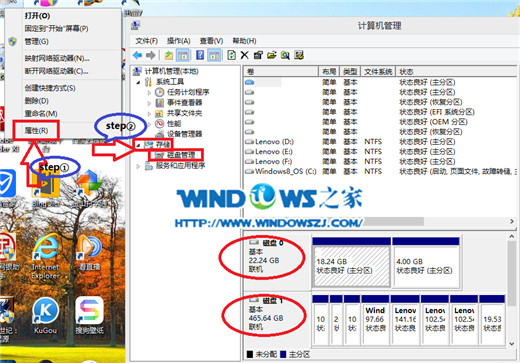Image resolution: width=520 pixels, height=363 pixels.
Task: Sort by the 布局 column header
Action: point(329,71)
